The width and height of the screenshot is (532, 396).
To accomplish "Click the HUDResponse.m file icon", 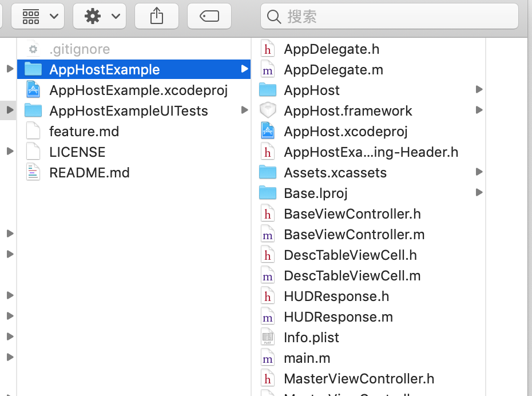I will pyautogui.click(x=267, y=317).
